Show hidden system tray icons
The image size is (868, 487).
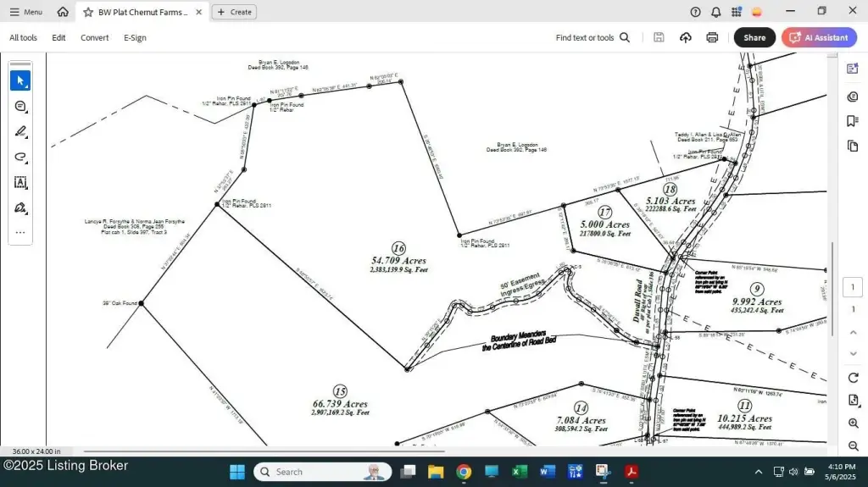(x=758, y=472)
